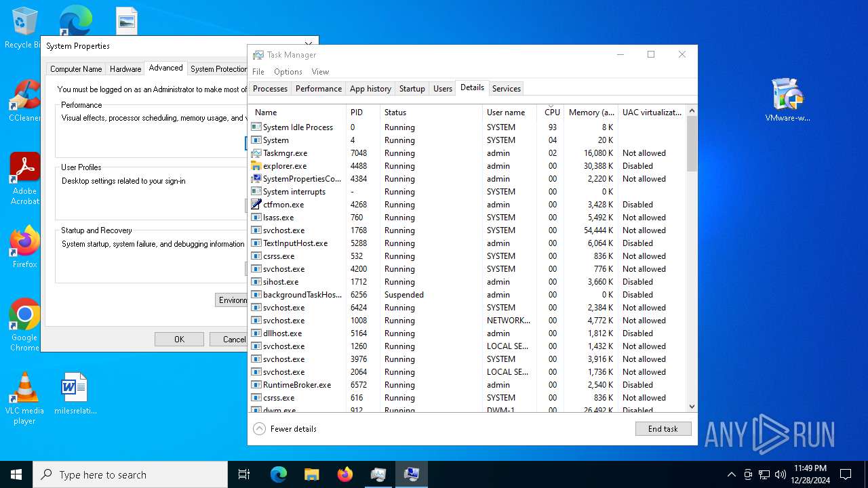The image size is (868, 488).
Task: Click dllhost.exe process icon
Action: click(x=256, y=333)
